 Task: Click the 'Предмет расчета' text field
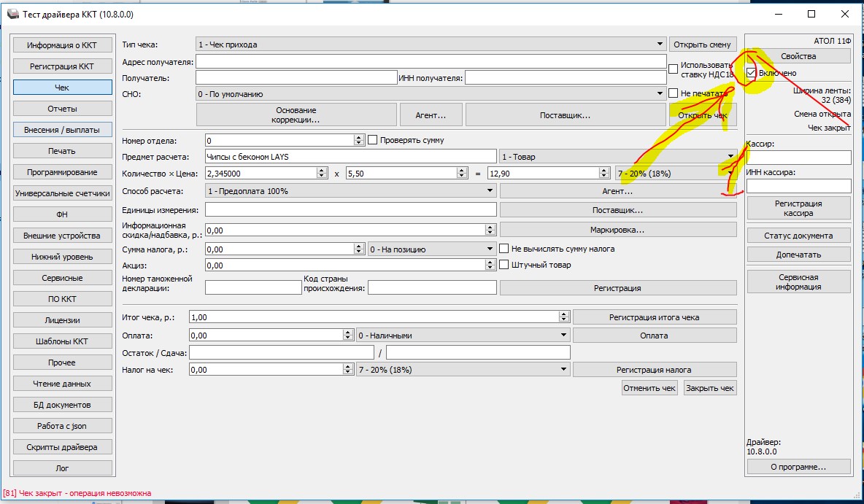tap(350, 157)
